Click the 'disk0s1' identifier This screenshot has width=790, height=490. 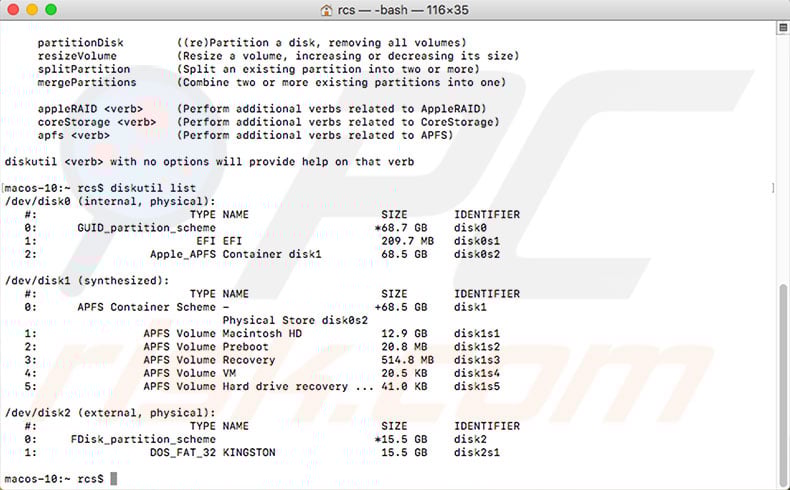coord(477,241)
